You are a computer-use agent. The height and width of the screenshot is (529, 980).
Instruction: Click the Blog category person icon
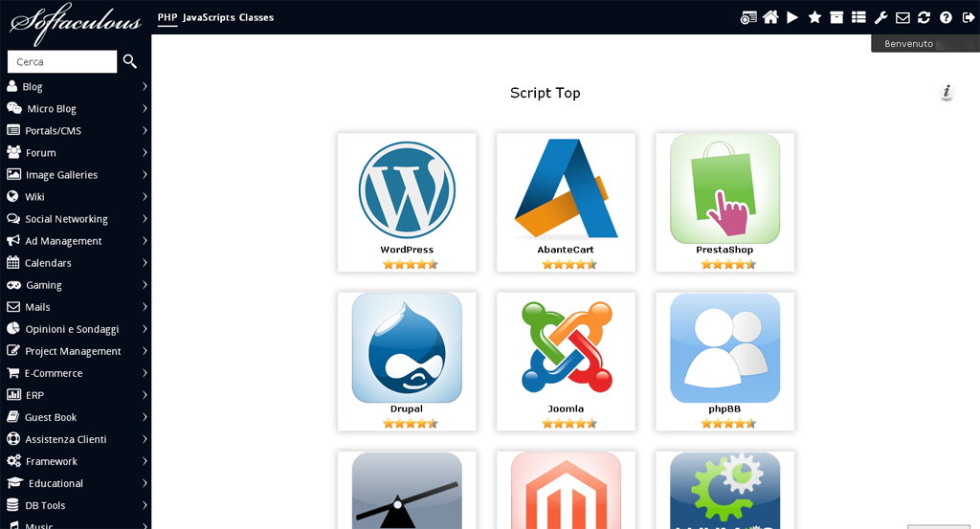[x=11, y=85]
